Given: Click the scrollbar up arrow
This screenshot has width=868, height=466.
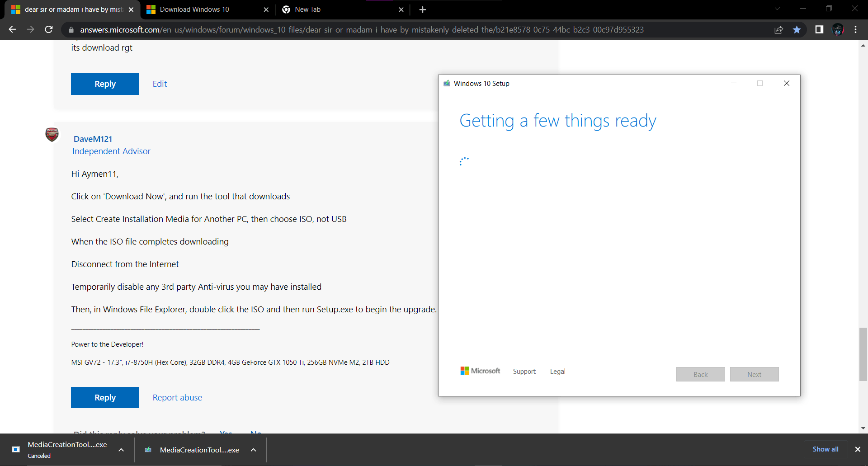Looking at the screenshot, I should pos(863,45).
